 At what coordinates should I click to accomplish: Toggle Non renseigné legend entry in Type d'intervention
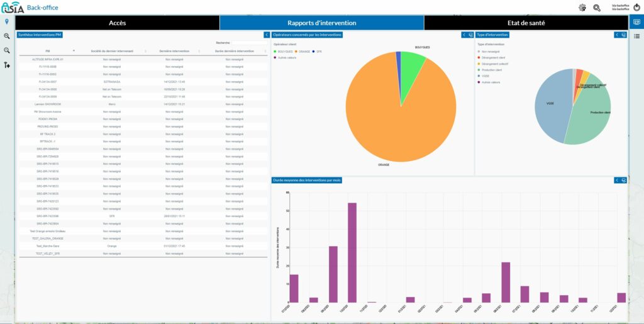[488, 52]
